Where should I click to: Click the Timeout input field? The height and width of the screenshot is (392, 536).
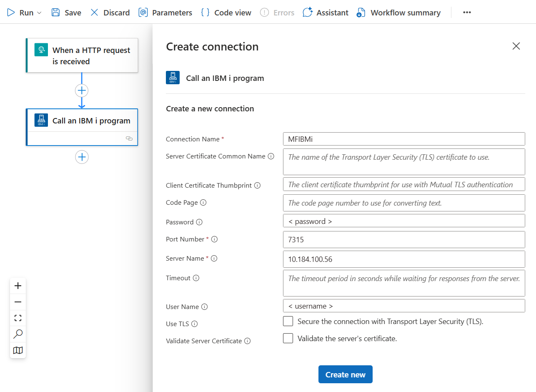[x=404, y=283]
